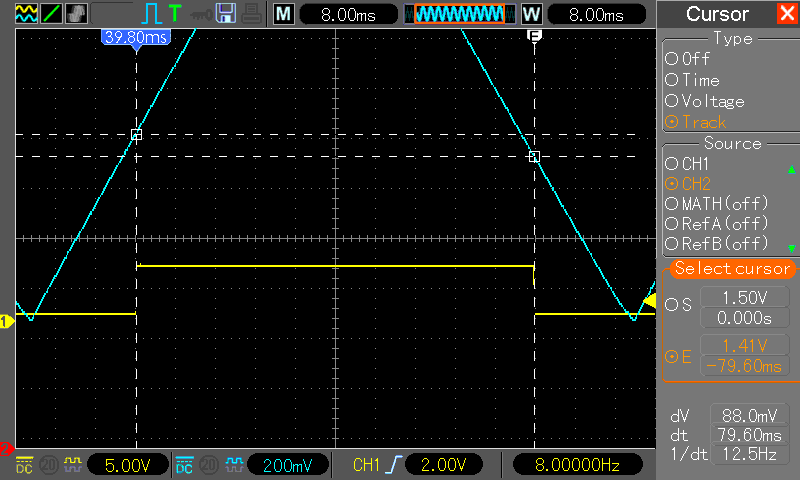Viewport: 800px width, 480px height.
Task: Click the gray persistence display icon
Action: (77, 13)
